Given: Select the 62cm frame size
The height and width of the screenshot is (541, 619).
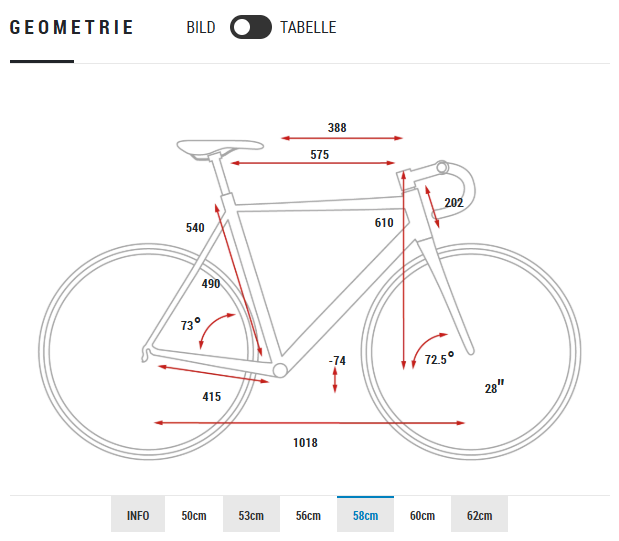Looking at the screenshot, I should [x=479, y=515].
